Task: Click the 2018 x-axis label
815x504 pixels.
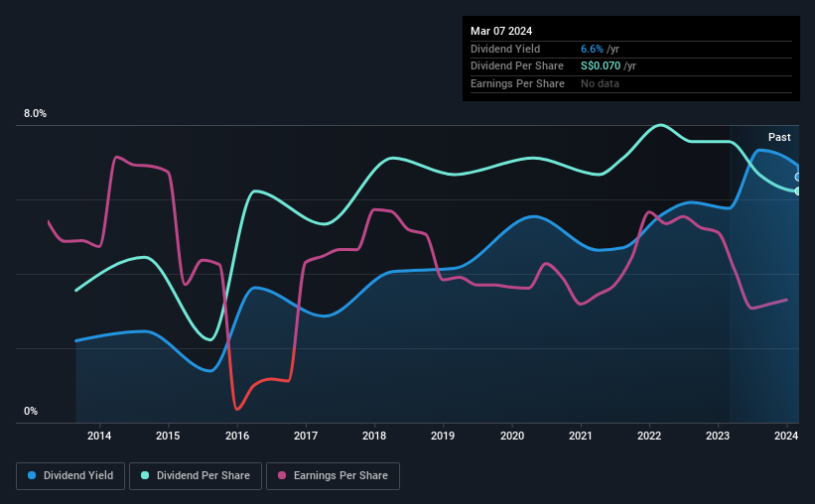Action: point(374,436)
